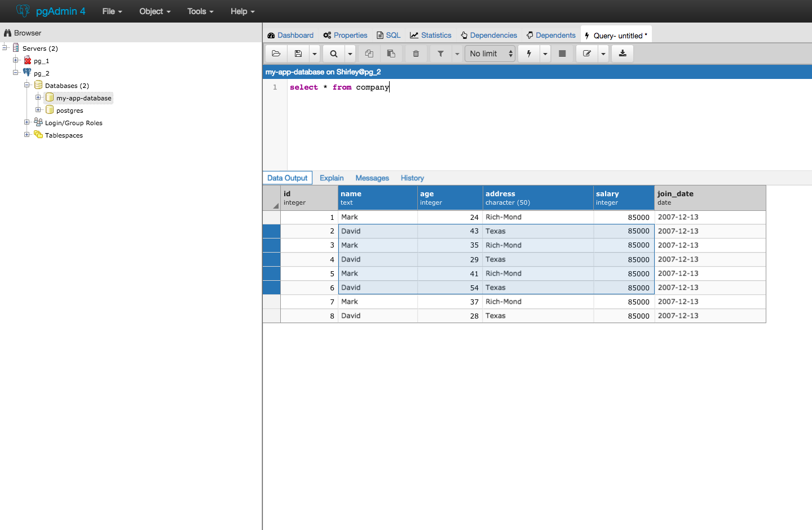812x530 pixels.
Task: Open a SQL file using the folder icon
Action: click(x=276, y=53)
